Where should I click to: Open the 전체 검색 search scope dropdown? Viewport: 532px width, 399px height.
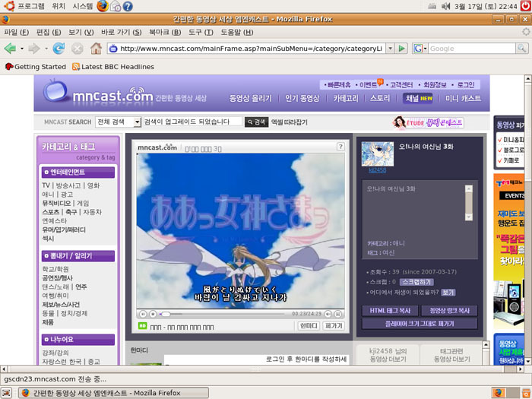pyautogui.click(x=119, y=122)
